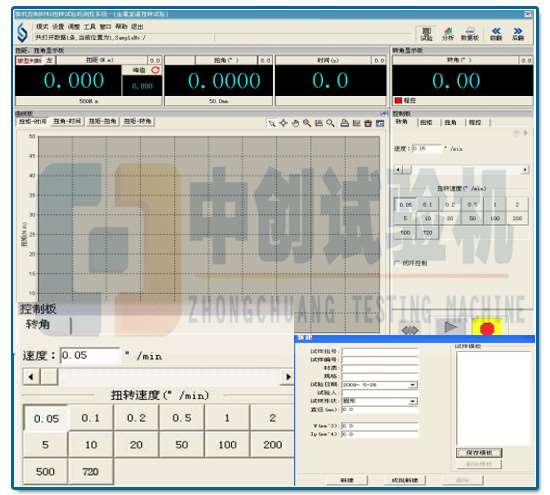Choose 500 speed preset in enlarged panel

[x=45, y=471]
